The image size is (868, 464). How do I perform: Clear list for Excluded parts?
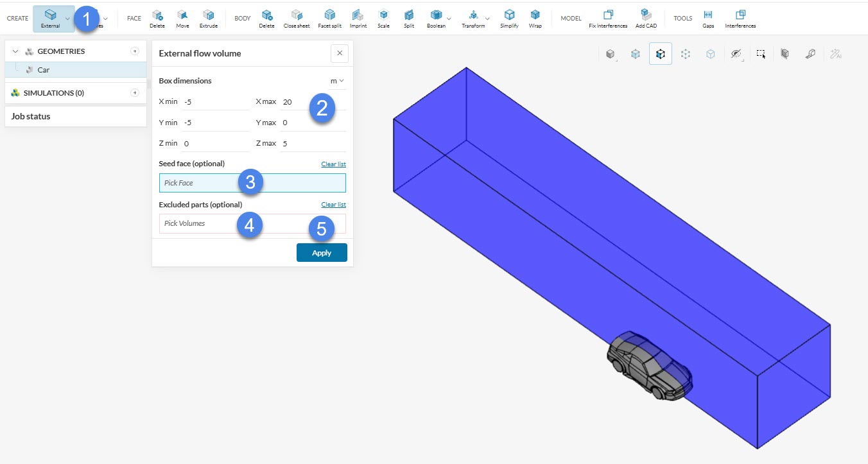333,205
